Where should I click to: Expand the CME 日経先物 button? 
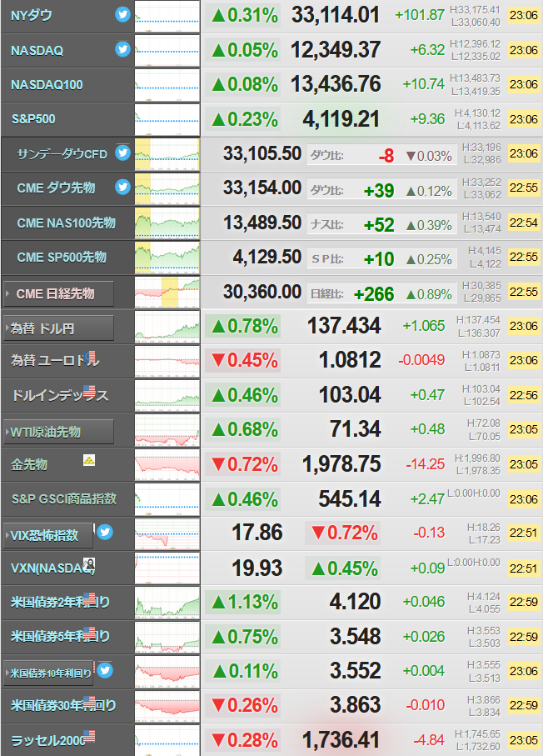[x=59, y=293]
